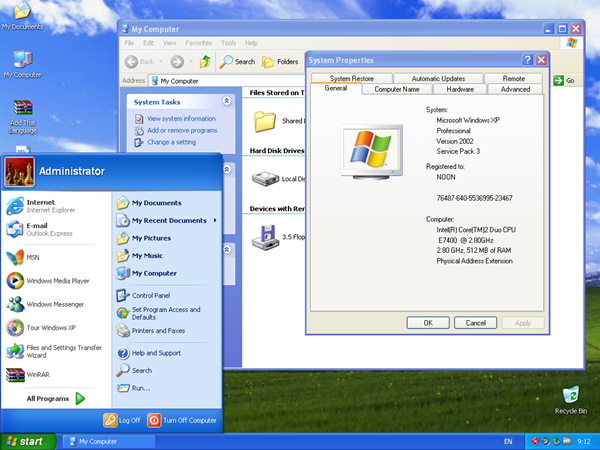Image resolution: width=600 pixels, height=450 pixels.
Task: Open Back button history dropdown arrow
Action: [161, 61]
